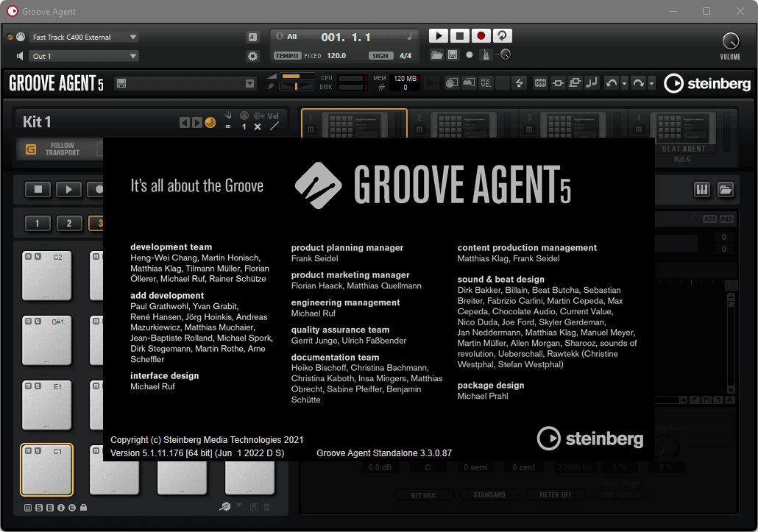Open the preset name dropdown arrow
758x532 pixels.
coord(249,84)
